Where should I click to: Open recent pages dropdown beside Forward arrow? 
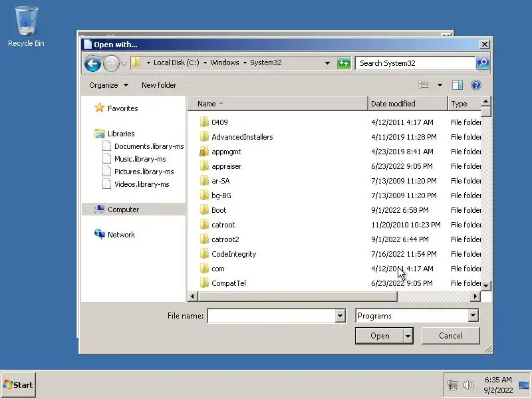(x=124, y=63)
